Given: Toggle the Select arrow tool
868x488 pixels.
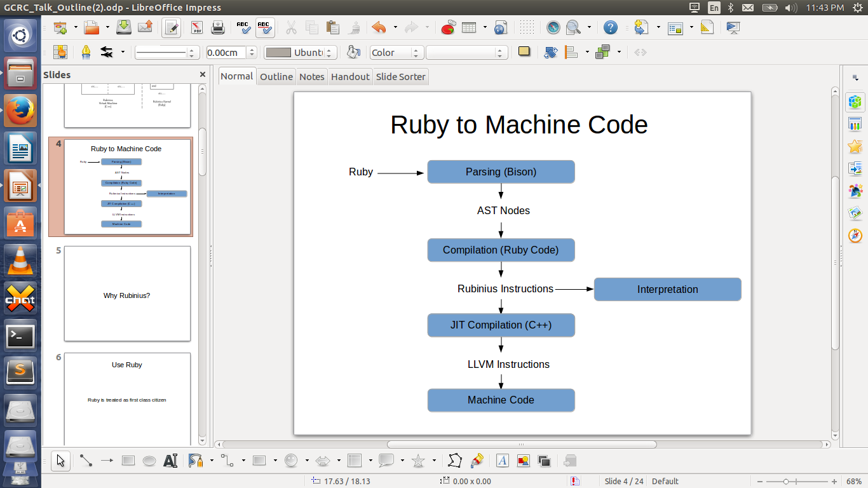Looking at the screenshot, I should (60, 461).
